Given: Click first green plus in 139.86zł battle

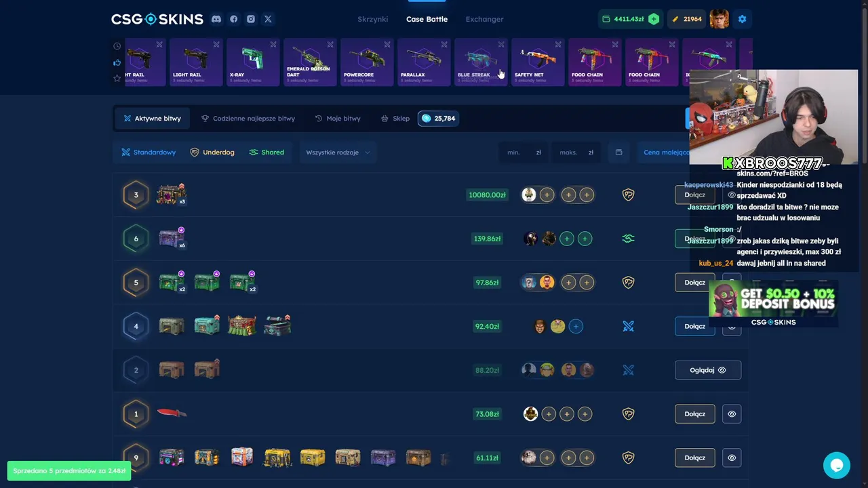Looking at the screenshot, I should [567, 239].
